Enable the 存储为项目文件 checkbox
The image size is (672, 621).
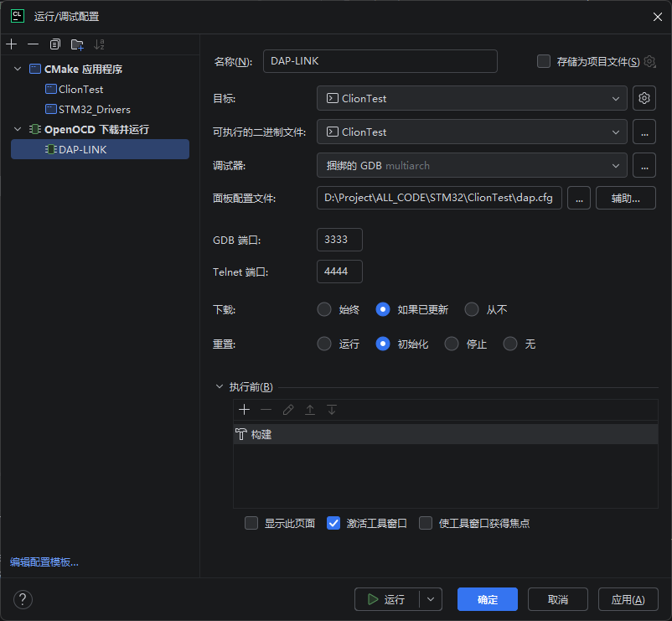544,61
